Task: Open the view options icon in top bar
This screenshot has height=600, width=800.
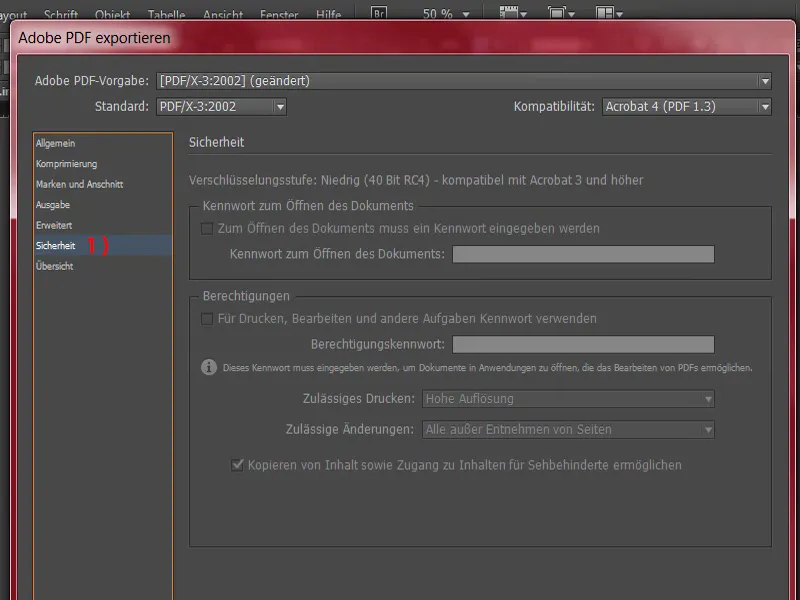Action: click(512, 13)
